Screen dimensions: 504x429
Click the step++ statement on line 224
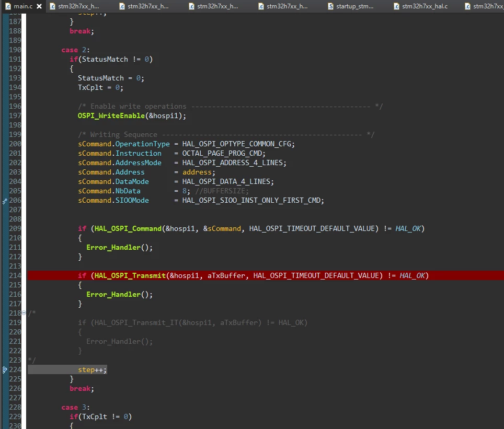(x=92, y=369)
